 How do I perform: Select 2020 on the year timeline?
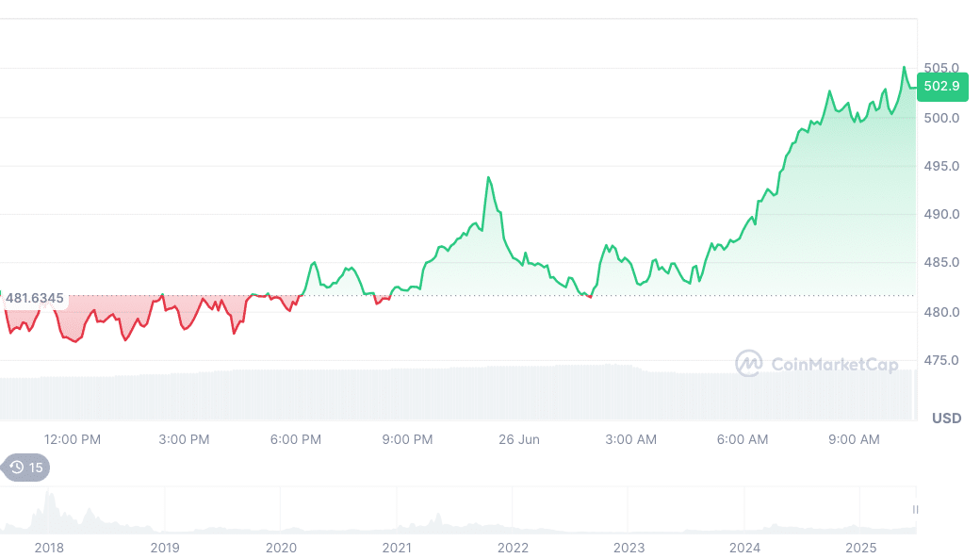(x=281, y=548)
